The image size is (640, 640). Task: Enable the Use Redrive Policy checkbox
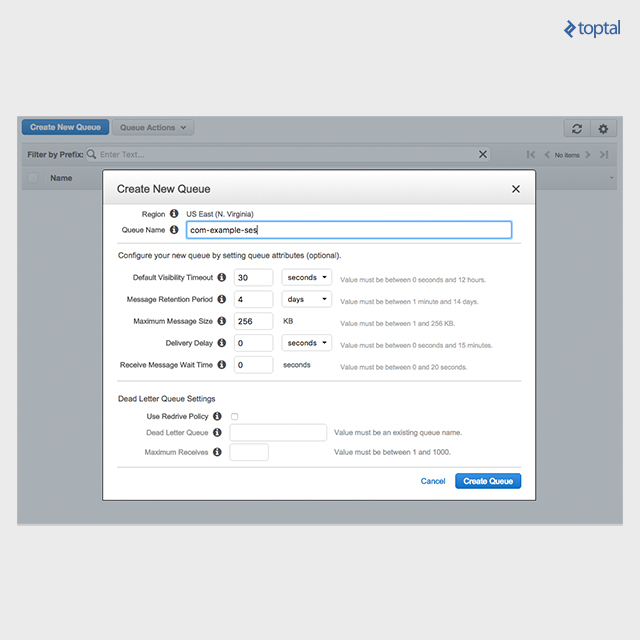click(234, 416)
